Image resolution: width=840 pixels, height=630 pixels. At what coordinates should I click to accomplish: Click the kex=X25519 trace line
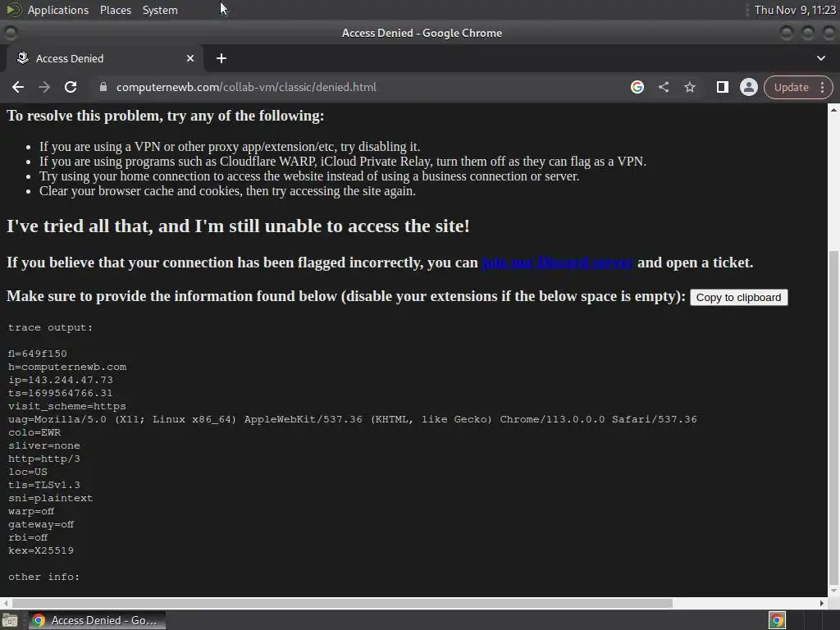tap(41, 550)
